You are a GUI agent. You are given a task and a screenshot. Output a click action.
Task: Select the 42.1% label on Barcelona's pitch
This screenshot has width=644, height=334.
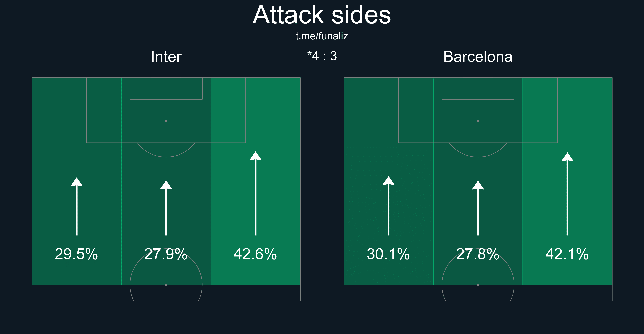[x=567, y=254]
